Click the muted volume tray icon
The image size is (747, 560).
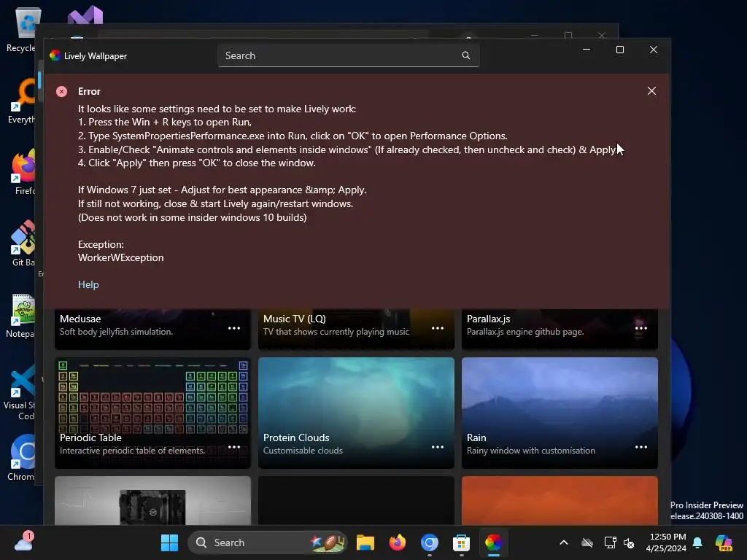(x=629, y=542)
